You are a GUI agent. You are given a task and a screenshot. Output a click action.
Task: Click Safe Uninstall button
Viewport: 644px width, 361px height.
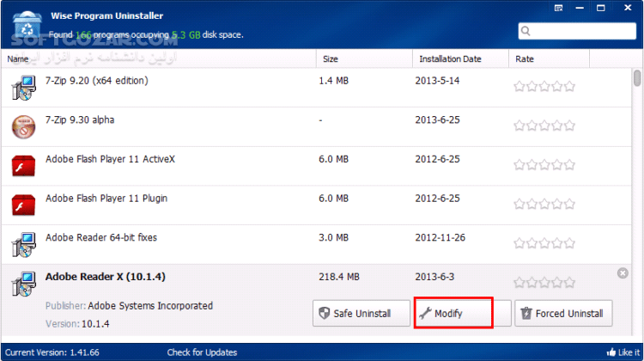pos(361,314)
